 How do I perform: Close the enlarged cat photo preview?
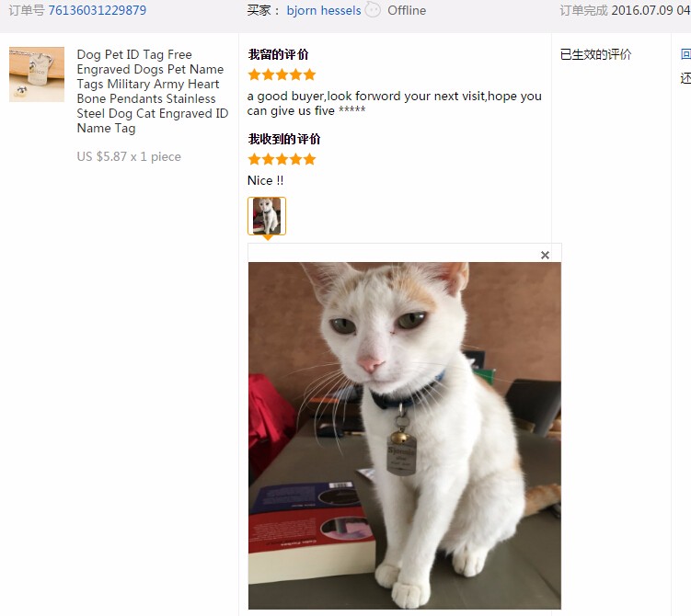545,255
